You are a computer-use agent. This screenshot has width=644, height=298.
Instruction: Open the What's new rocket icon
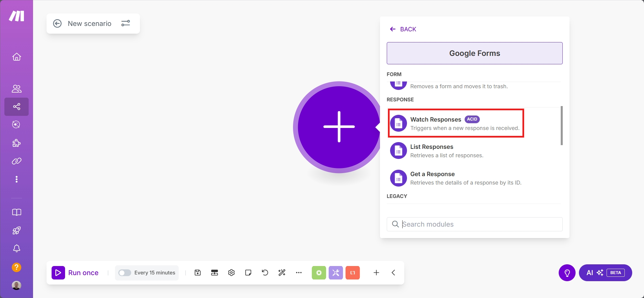pos(17,230)
